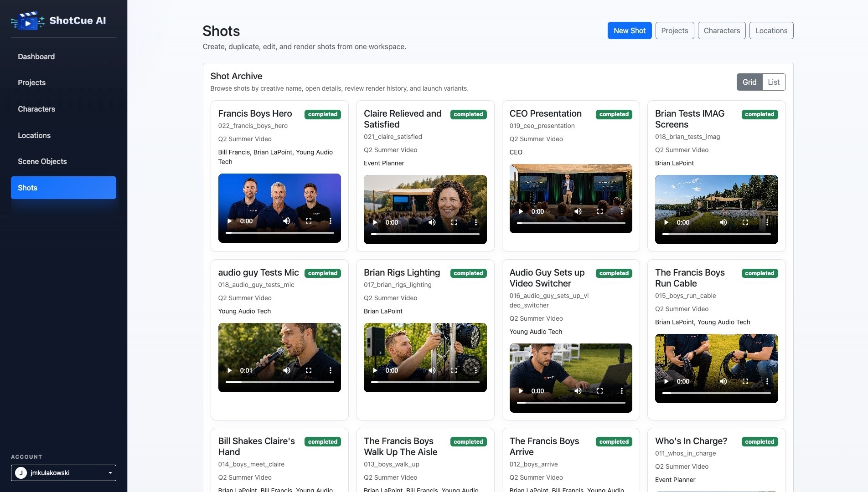Open Locations in the sidebar
The width and height of the screenshot is (868, 492).
tap(63, 135)
